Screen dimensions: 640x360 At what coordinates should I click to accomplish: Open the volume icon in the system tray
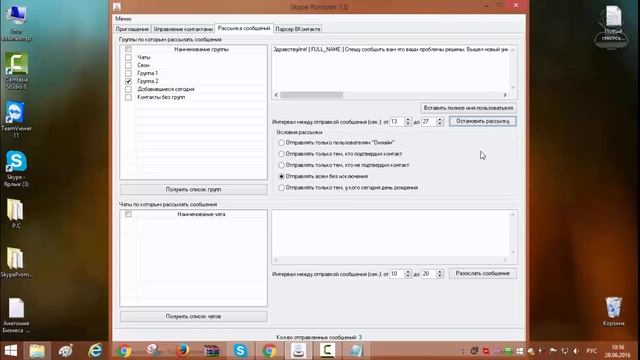[576, 351]
